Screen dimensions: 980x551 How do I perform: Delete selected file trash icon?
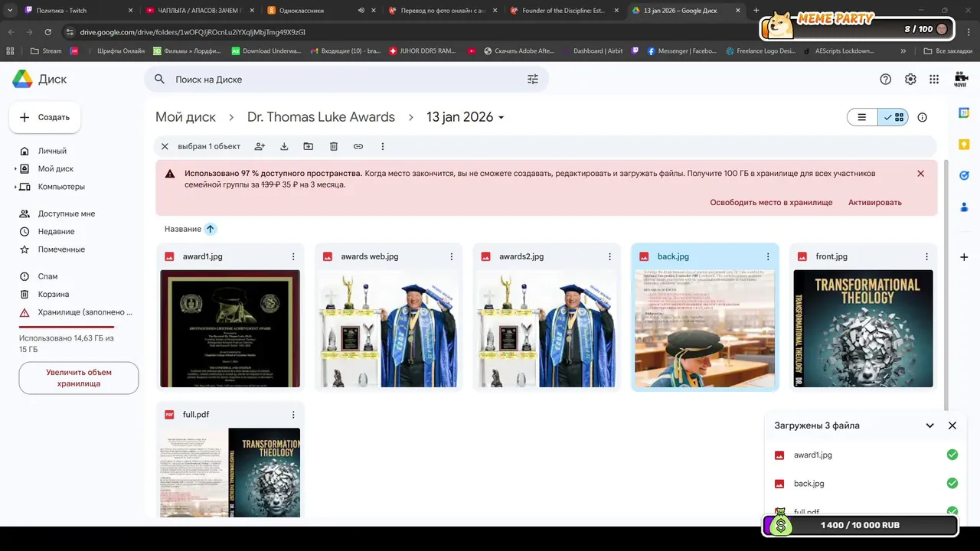334,146
